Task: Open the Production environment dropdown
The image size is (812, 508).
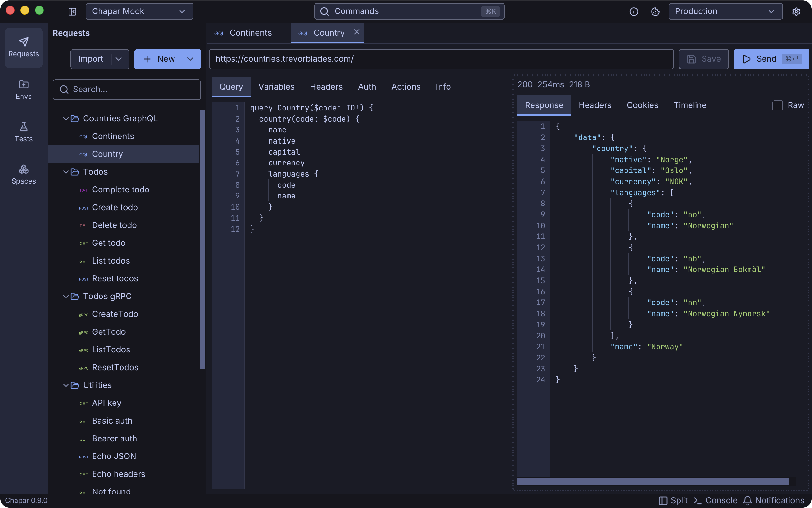Action: click(725, 11)
